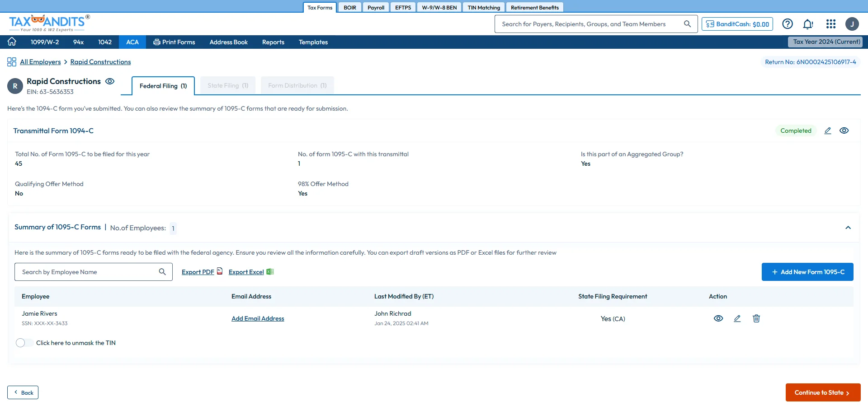868x415 pixels.
Task: Switch to the Tax Forms top tab
Action: coord(320,7)
